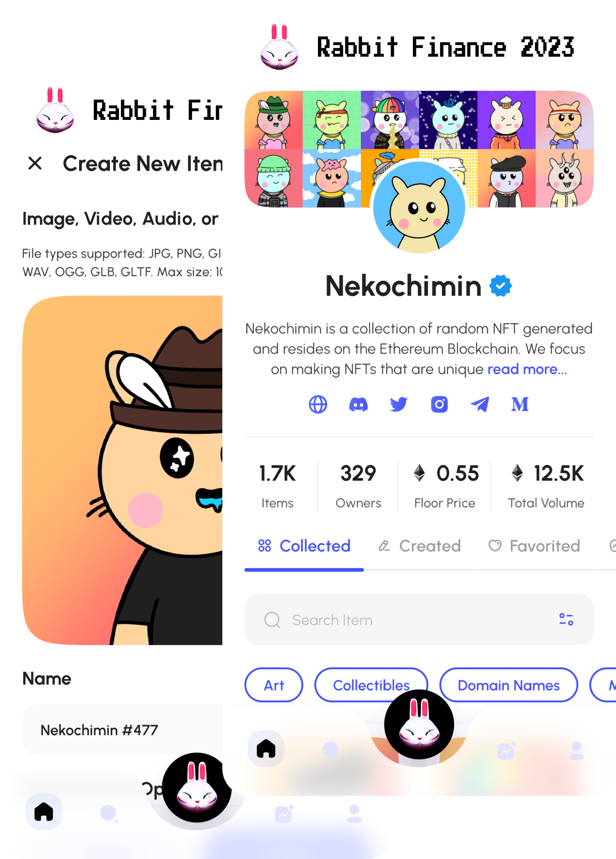Open the Telegram paper plane icon
The image size is (616, 859).
(x=480, y=404)
